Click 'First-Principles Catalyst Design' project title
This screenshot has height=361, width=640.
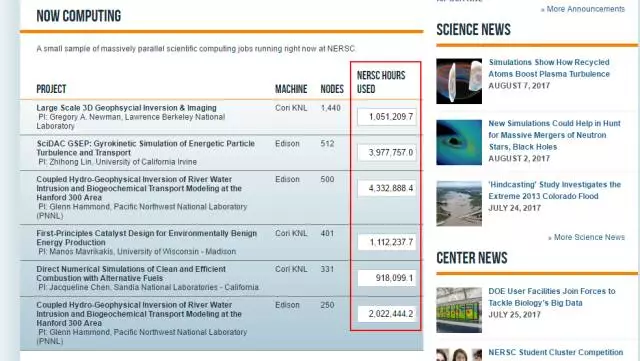tap(147, 238)
